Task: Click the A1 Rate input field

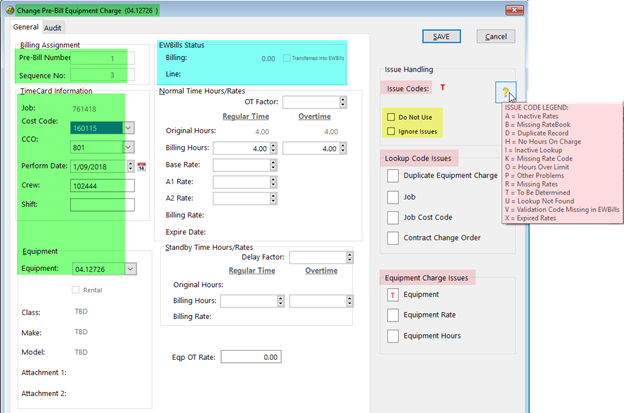Action: (242, 182)
